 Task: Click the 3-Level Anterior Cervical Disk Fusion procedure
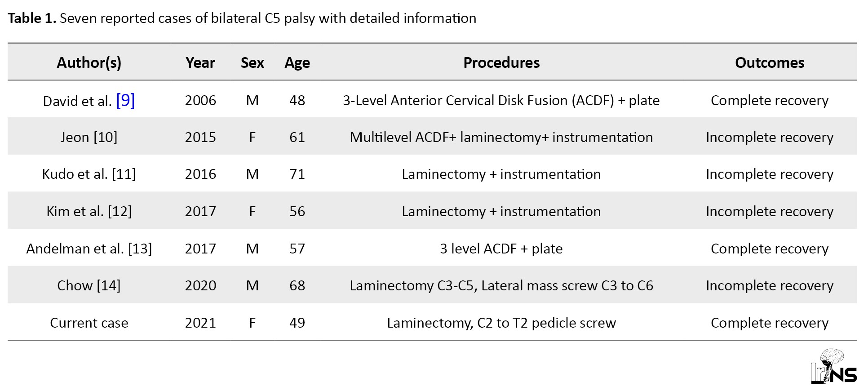[x=501, y=100]
